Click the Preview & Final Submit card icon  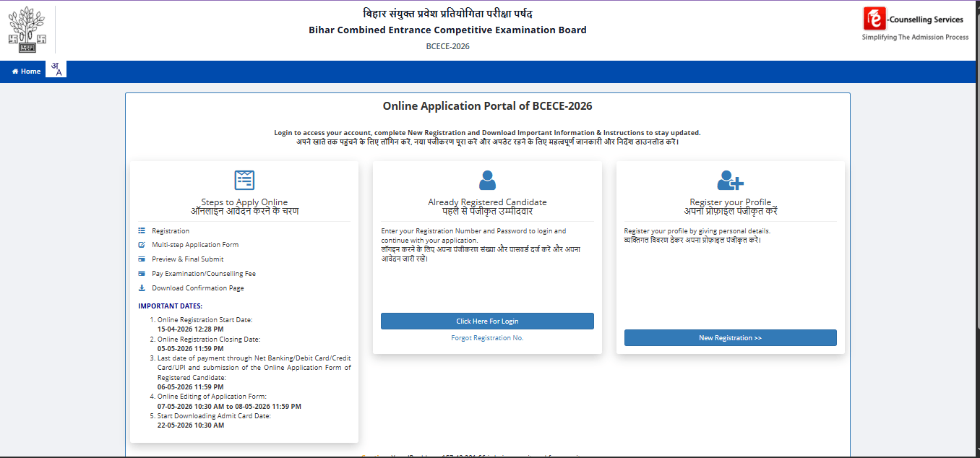point(140,259)
